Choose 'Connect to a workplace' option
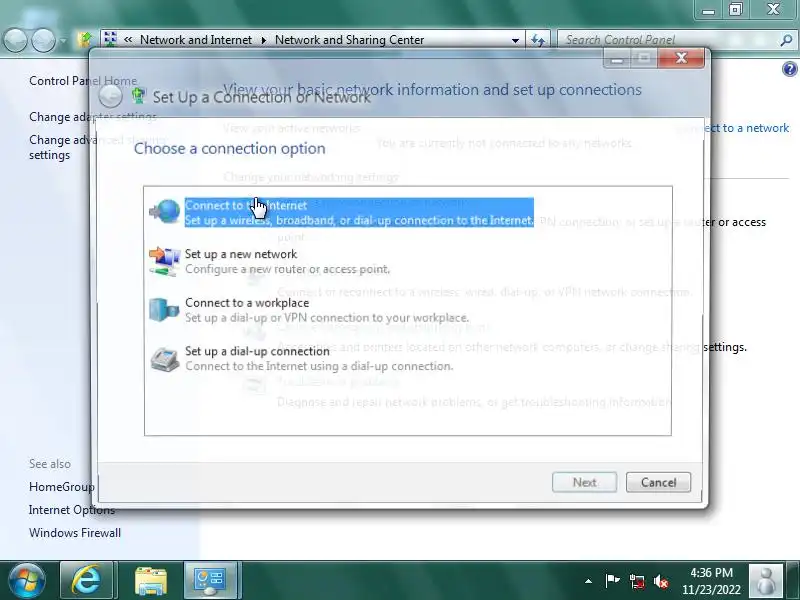The width and height of the screenshot is (800, 600). [x=327, y=310]
